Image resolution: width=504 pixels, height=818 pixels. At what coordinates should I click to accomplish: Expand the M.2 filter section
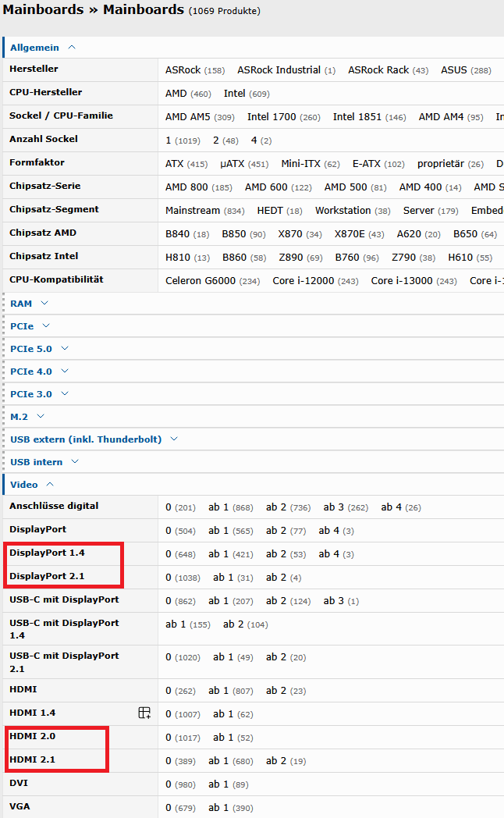pos(27,417)
